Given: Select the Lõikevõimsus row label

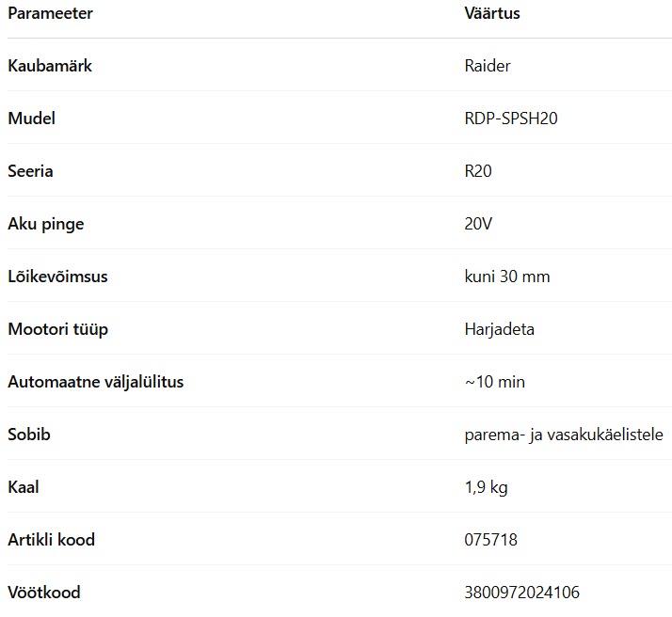Looking at the screenshot, I should (57, 277).
